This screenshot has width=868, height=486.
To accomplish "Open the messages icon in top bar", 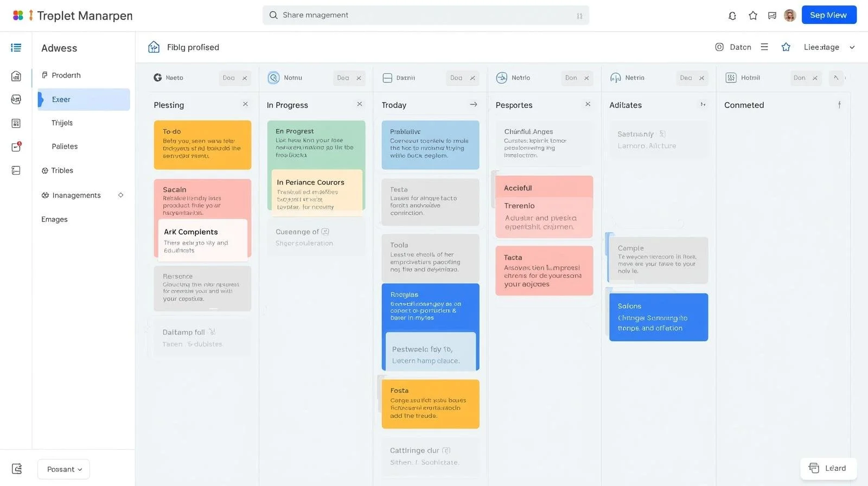I will tap(772, 16).
